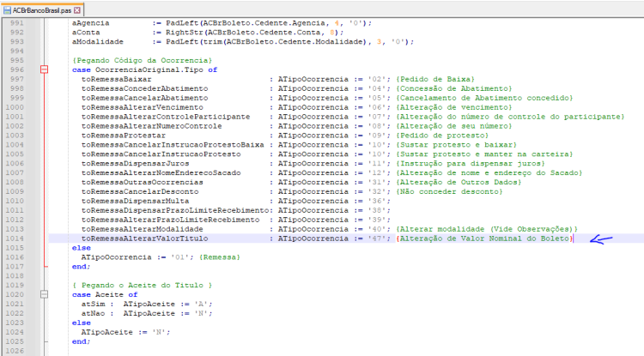Click comment Pedido de protesto

click(443, 136)
